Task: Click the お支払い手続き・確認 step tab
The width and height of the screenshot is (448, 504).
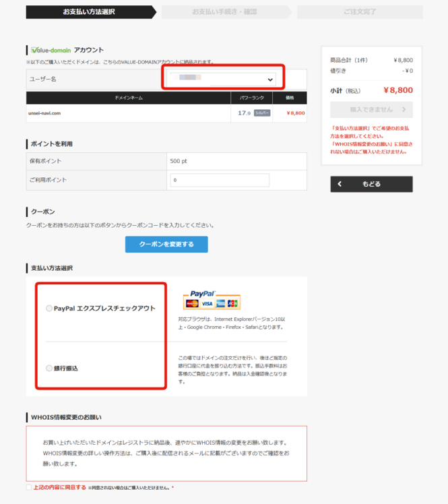Action: [x=224, y=12]
